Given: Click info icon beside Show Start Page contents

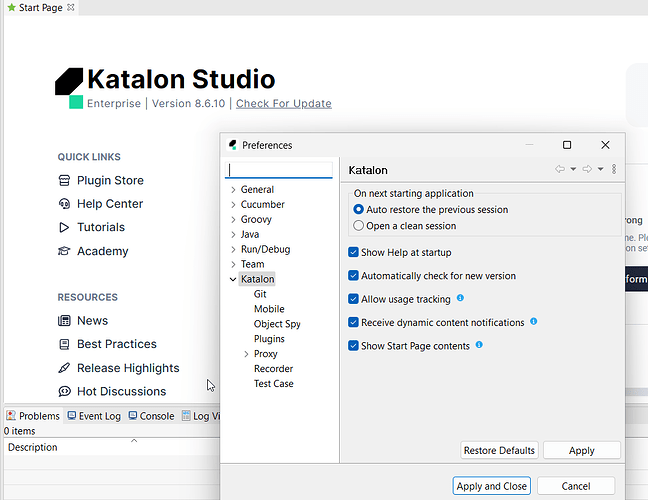Looking at the screenshot, I should point(480,345).
